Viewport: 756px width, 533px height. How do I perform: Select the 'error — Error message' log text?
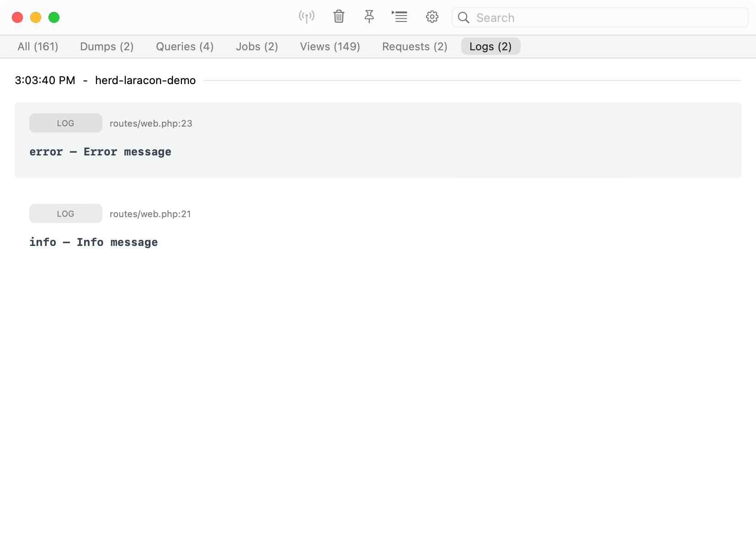click(x=100, y=152)
